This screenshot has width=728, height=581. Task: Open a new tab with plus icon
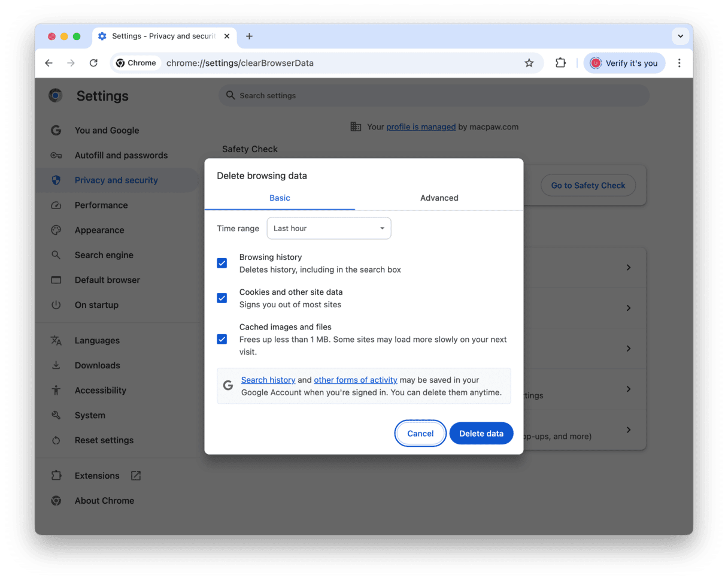(249, 37)
